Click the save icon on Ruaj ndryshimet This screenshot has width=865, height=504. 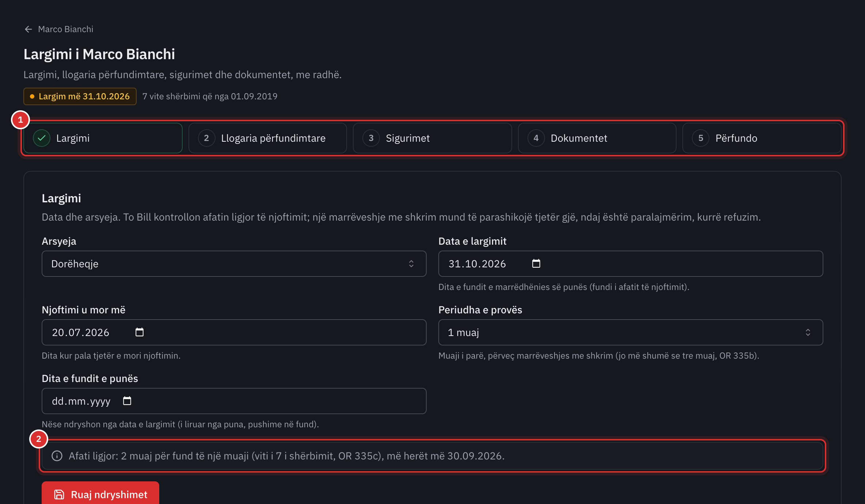59,495
